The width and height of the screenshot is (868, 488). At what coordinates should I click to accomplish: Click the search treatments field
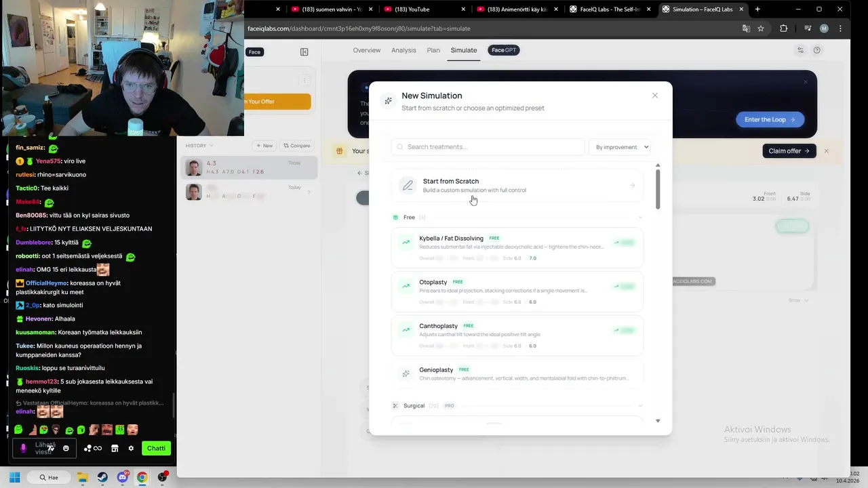coord(488,147)
